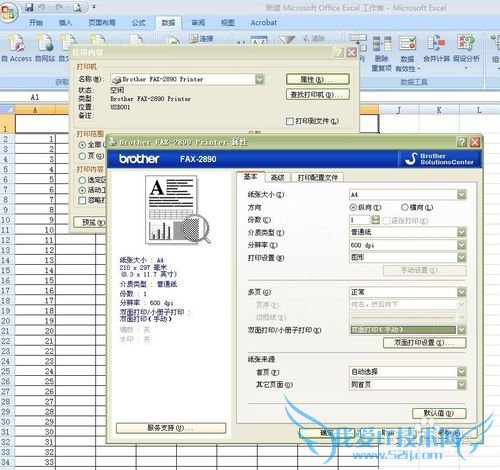
Task: Click the 默认值 defaults button
Action: (439, 413)
